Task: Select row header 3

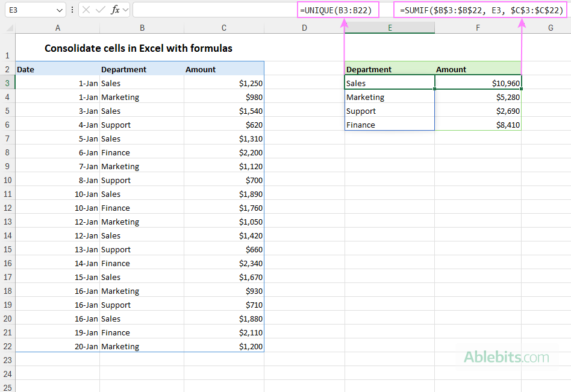Action: pyautogui.click(x=7, y=82)
